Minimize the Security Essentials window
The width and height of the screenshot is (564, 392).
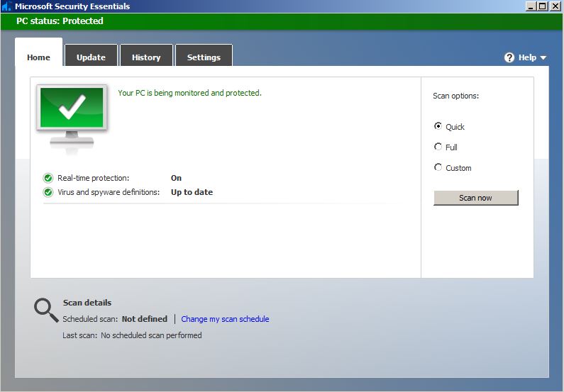coord(531,6)
